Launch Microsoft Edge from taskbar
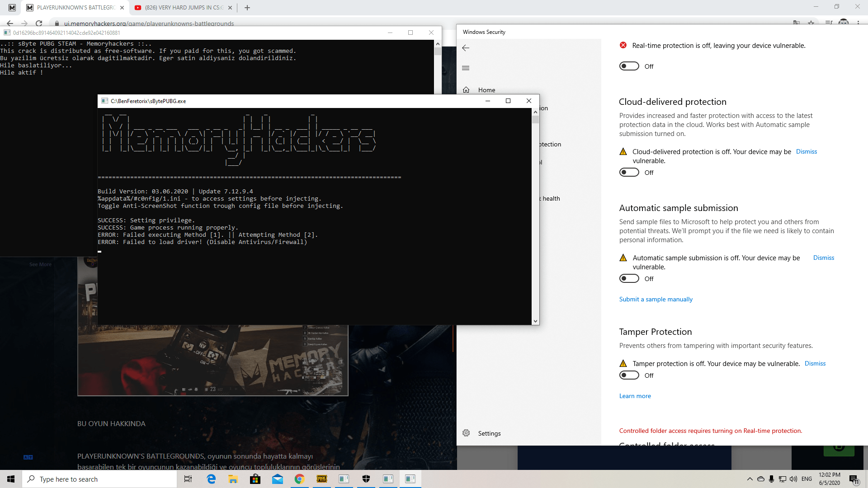Viewport: 868px width, 488px height. [211, 479]
